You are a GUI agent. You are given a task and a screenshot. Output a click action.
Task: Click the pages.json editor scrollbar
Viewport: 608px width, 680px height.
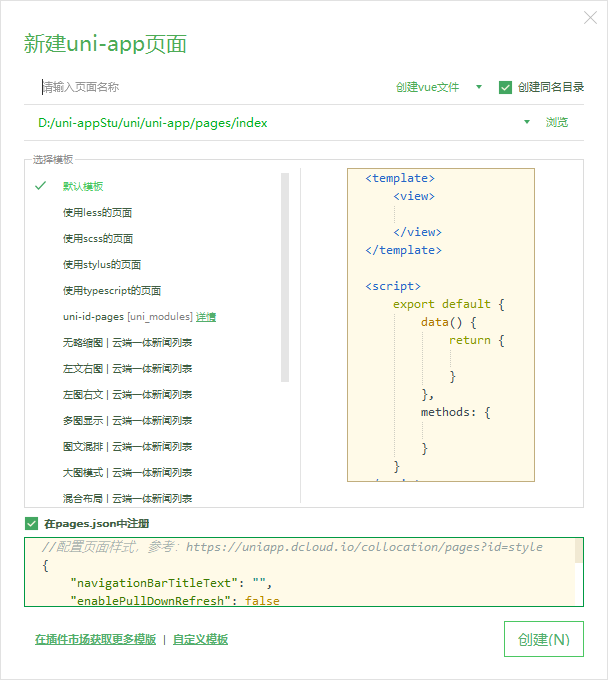(x=579, y=551)
